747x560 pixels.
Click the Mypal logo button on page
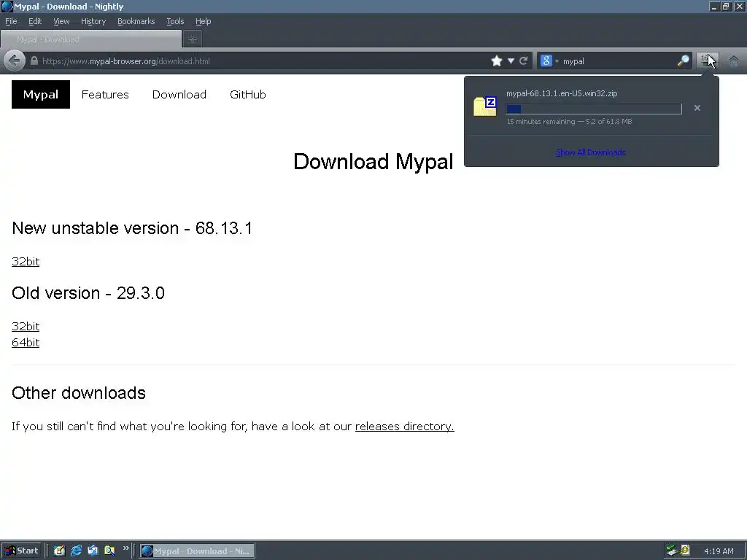click(41, 94)
